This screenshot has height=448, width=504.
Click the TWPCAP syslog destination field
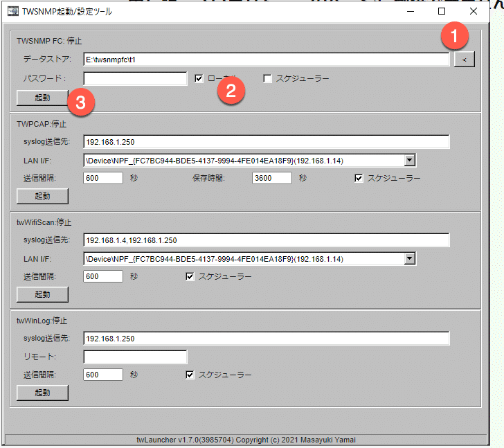pyautogui.click(x=267, y=142)
